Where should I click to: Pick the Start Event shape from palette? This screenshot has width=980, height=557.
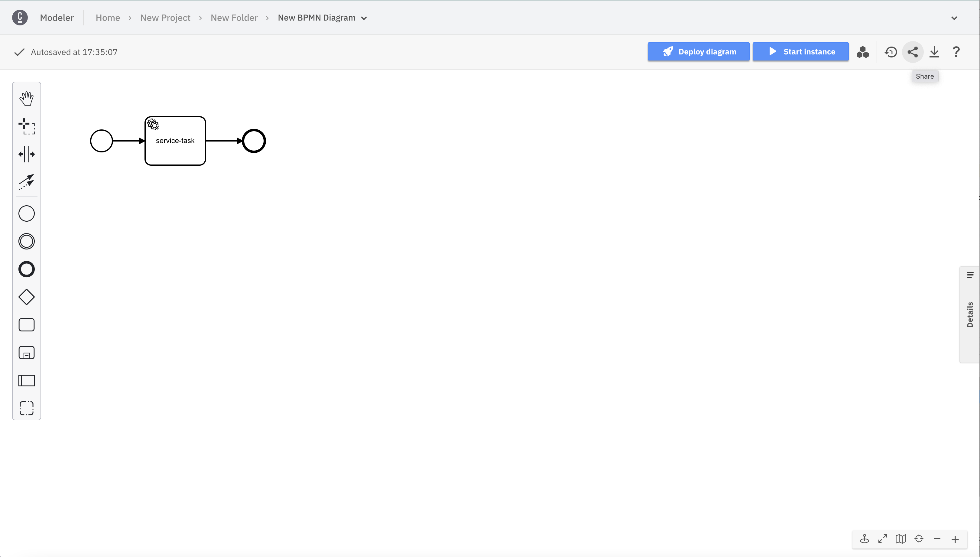[x=26, y=213]
